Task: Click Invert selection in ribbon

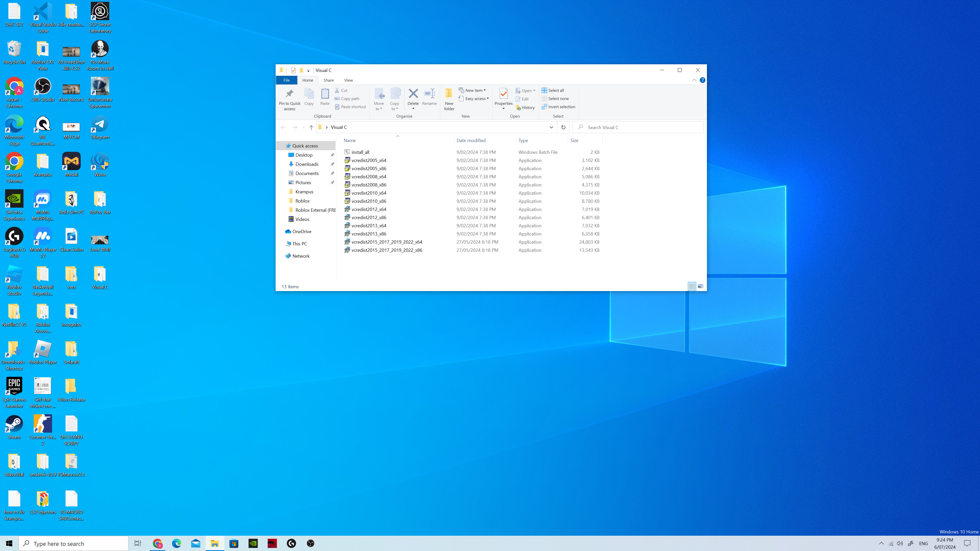Action: (558, 107)
